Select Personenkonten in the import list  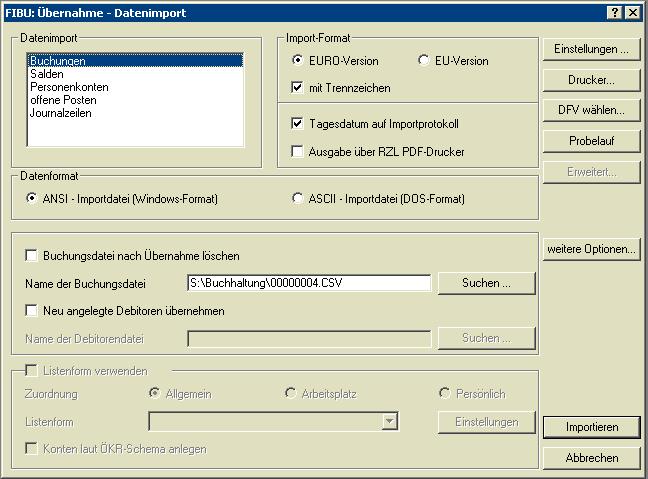coord(68,88)
